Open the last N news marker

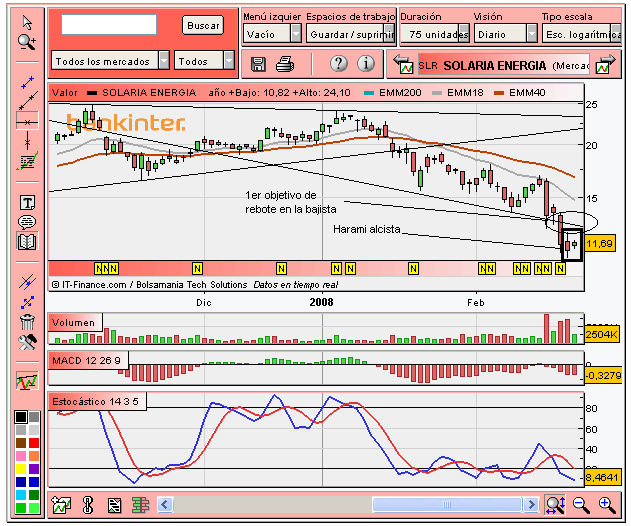[560, 268]
